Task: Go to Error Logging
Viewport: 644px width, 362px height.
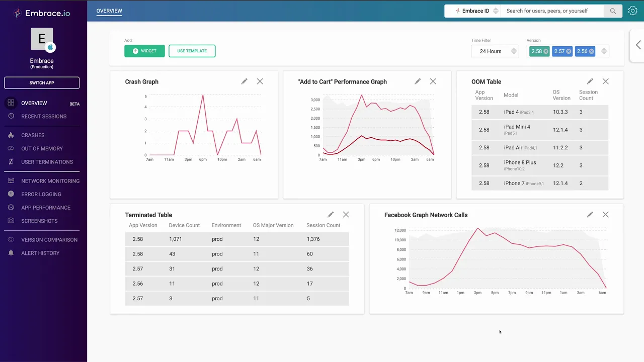Action: (41, 194)
